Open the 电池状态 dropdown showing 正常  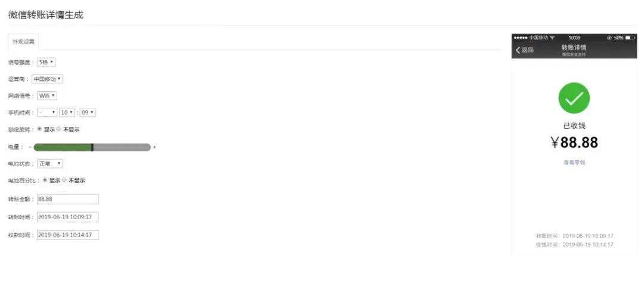point(49,163)
